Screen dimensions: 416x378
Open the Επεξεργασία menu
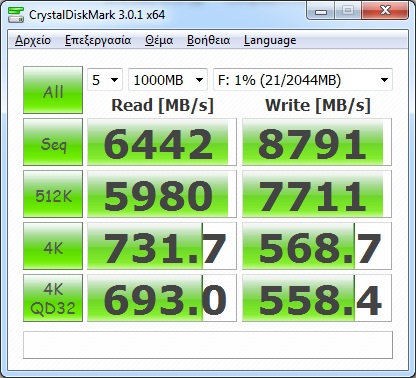click(98, 40)
